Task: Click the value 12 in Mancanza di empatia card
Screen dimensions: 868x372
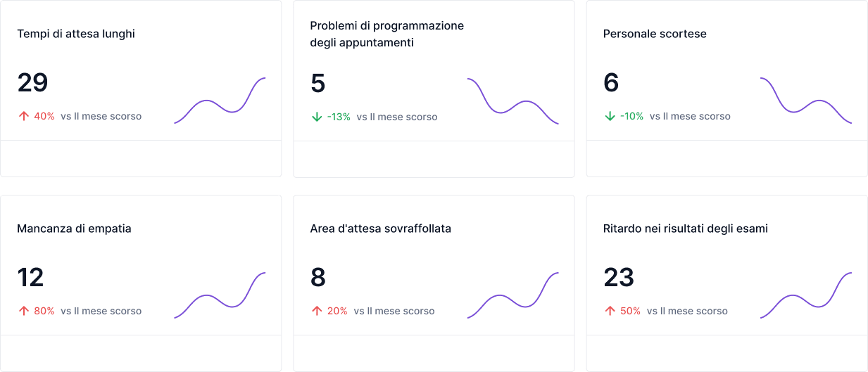Action: pyautogui.click(x=31, y=278)
